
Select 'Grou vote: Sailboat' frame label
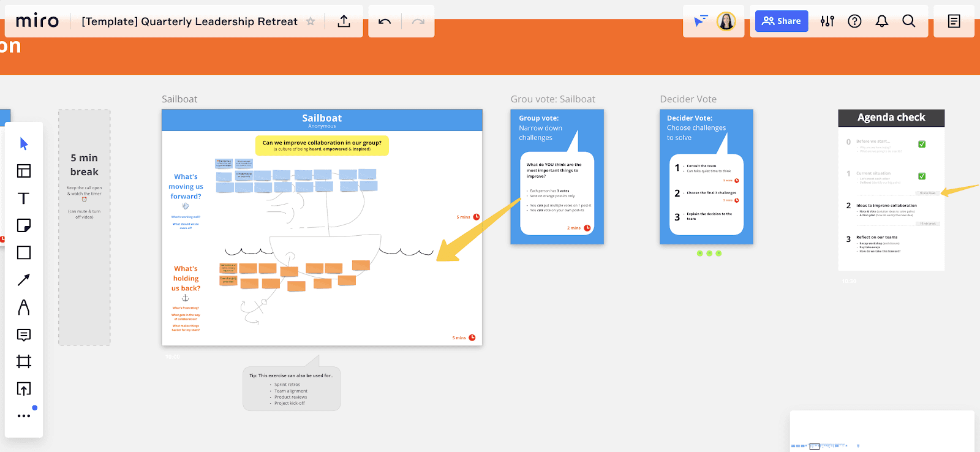click(553, 99)
